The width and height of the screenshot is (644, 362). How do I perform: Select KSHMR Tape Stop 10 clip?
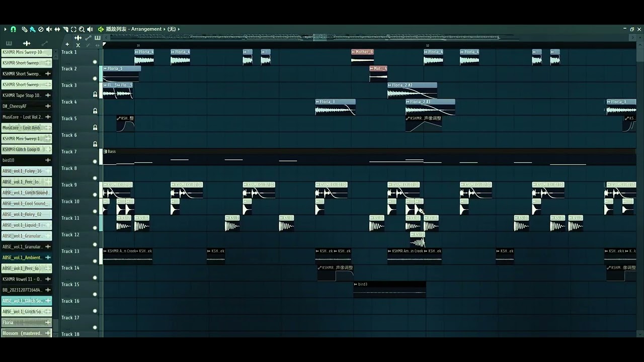(27, 96)
